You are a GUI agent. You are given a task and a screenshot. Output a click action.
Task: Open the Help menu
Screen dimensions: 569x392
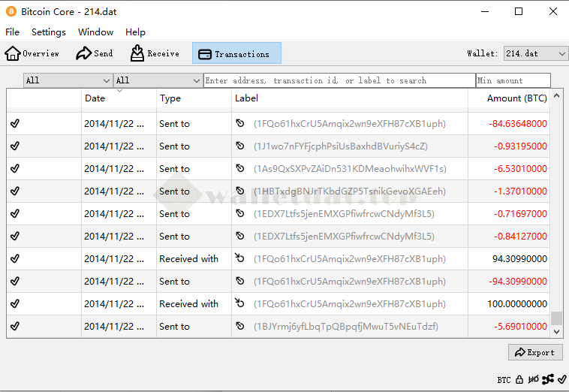point(135,32)
